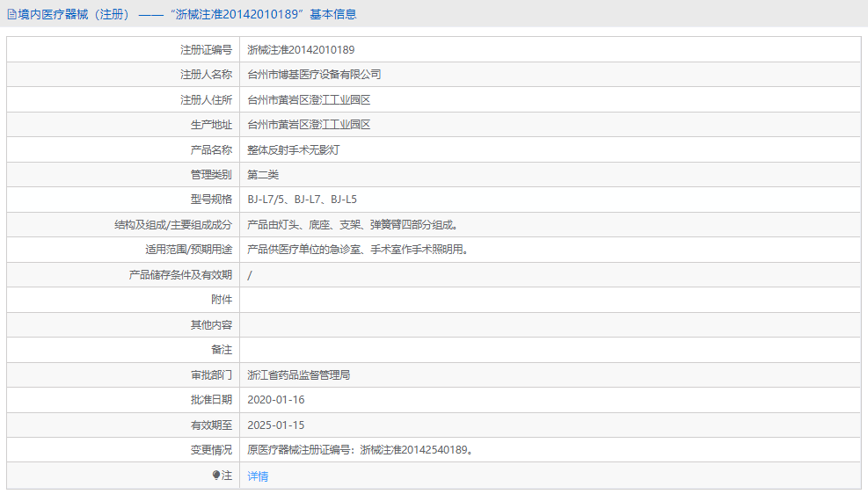Click the change record 原医疗器械注册证编号 text
Viewport: 868px width, 494px height.
361,450
